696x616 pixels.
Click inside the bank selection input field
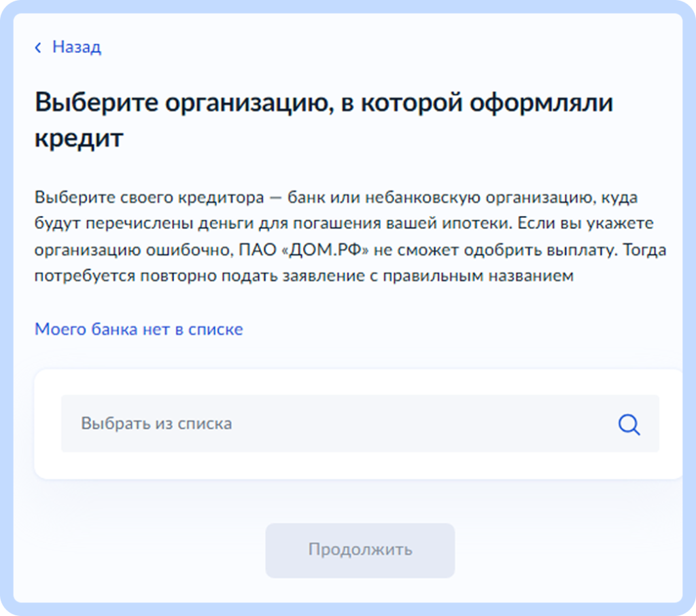coord(306,424)
